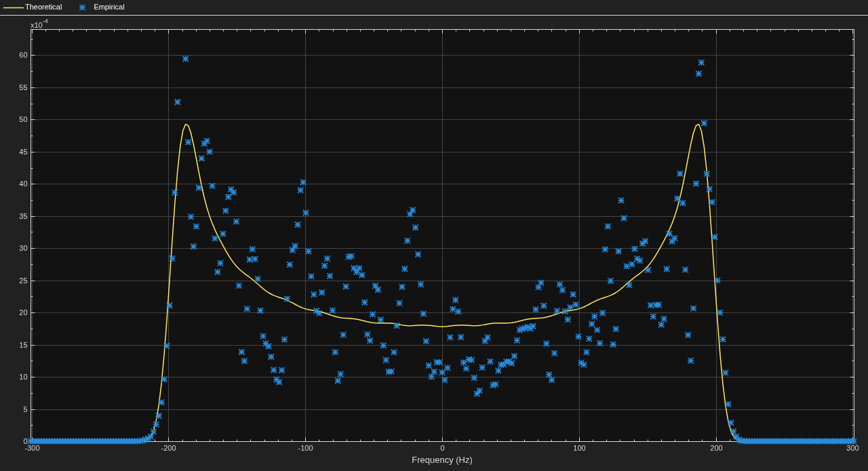This screenshot has height=471, width=868.
Task: Select the y-axis tick label 60
Action: point(23,55)
